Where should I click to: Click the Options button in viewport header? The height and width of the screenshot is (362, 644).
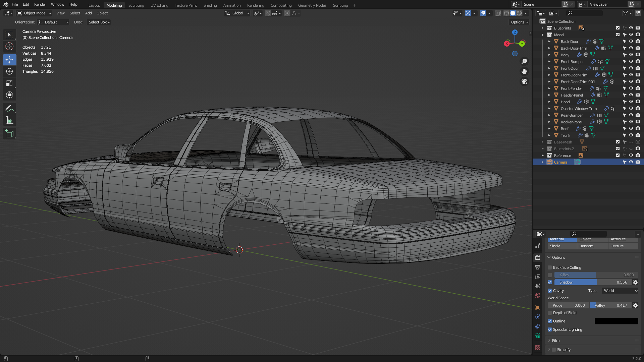coord(519,22)
